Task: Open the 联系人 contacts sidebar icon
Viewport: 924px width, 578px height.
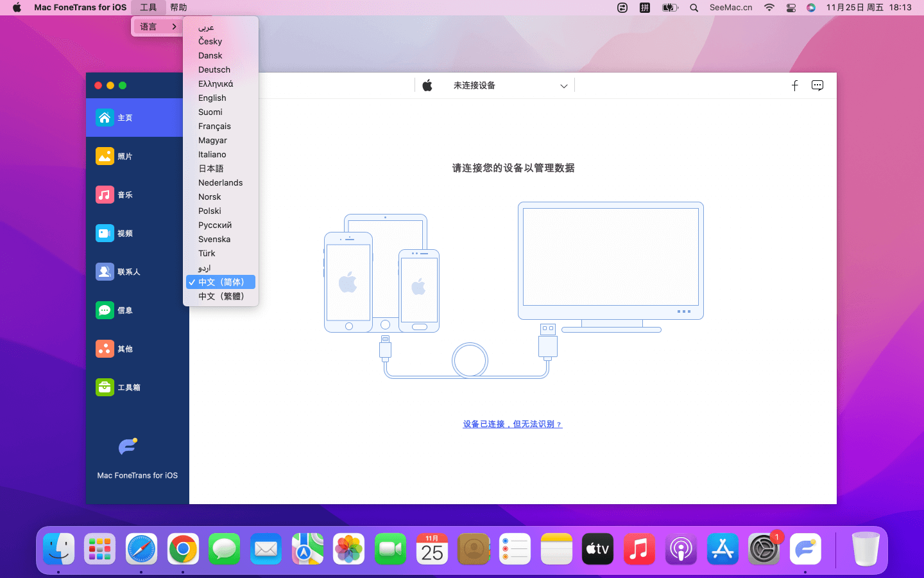Action: tap(105, 272)
